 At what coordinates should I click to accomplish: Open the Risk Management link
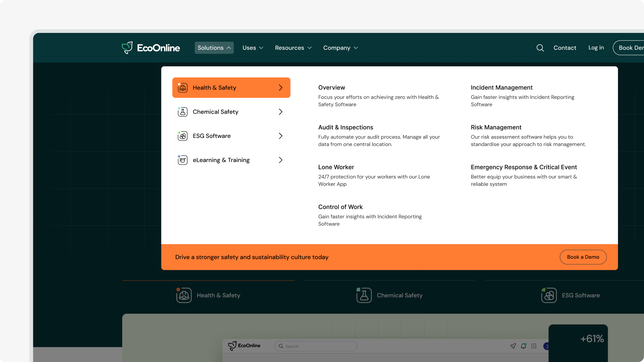click(496, 128)
